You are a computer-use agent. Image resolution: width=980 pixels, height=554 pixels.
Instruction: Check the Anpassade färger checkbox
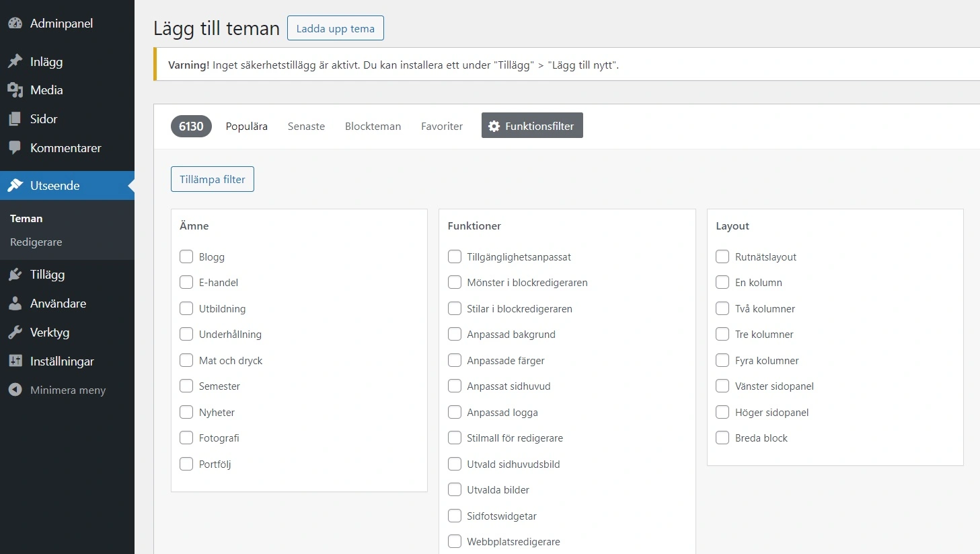455,360
